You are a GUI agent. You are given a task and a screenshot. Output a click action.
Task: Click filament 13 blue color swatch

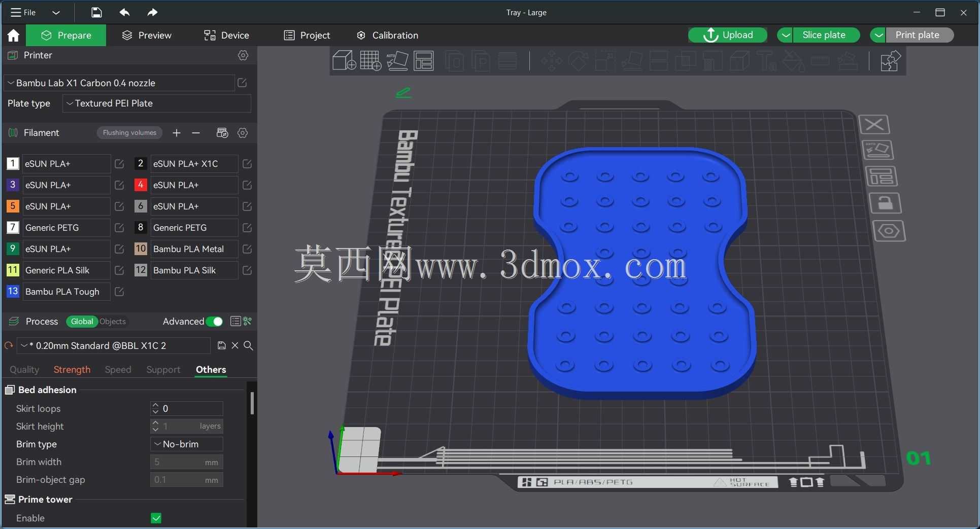(13, 292)
